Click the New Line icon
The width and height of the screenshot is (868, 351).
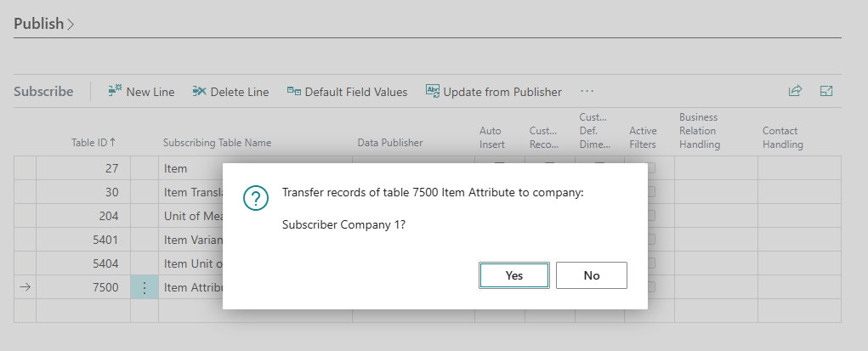[x=115, y=91]
